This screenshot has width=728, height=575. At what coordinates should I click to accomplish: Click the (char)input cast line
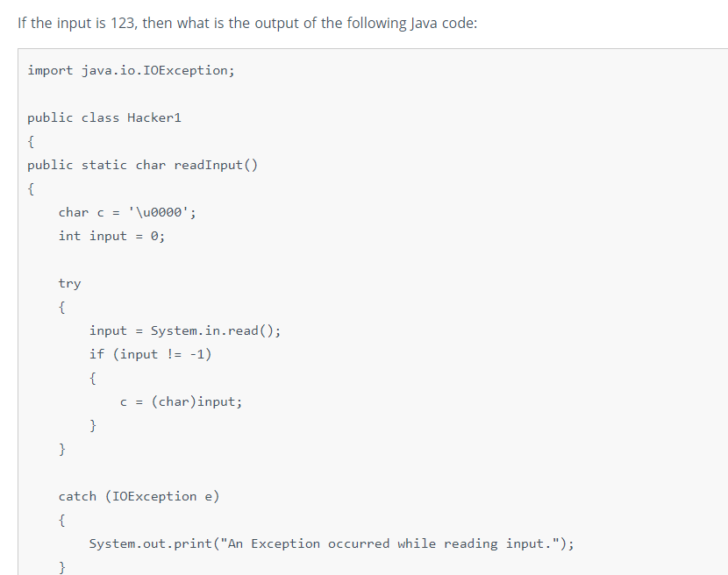point(181,402)
